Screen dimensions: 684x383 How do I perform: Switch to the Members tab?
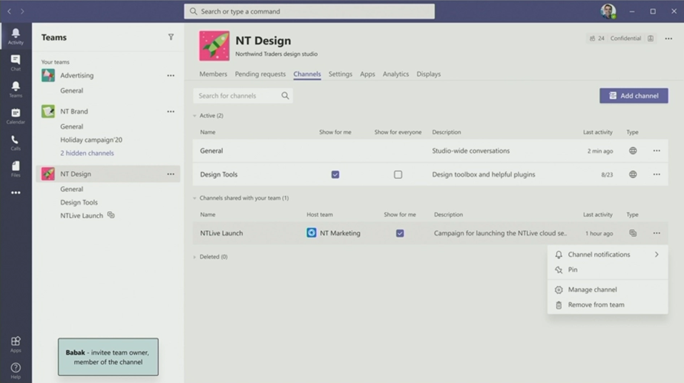pos(213,74)
